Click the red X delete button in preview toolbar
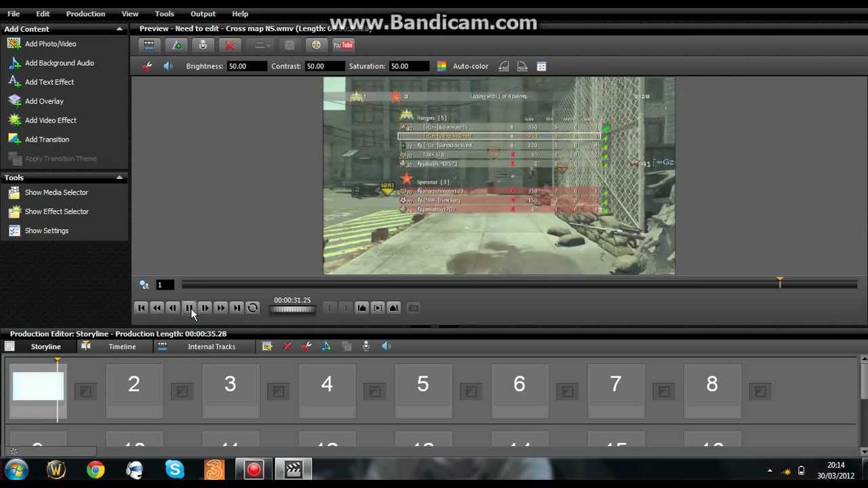Screen dimensions: 868x488 [x=230, y=45]
